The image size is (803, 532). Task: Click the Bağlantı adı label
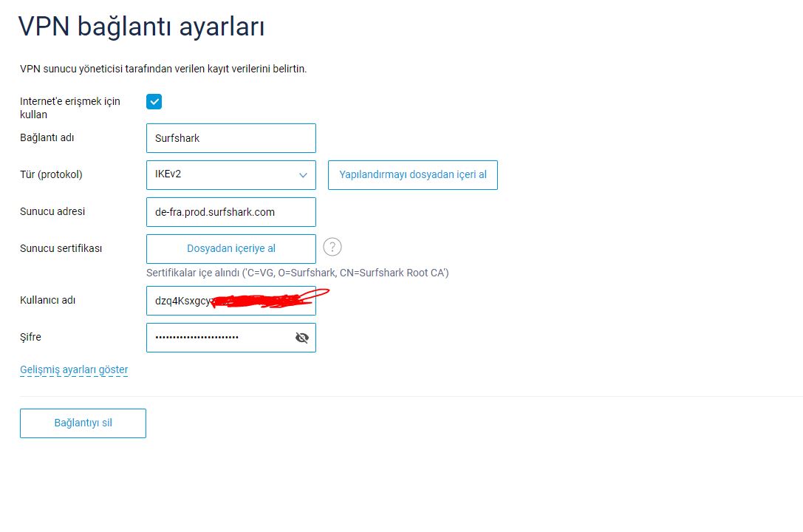click(x=47, y=137)
